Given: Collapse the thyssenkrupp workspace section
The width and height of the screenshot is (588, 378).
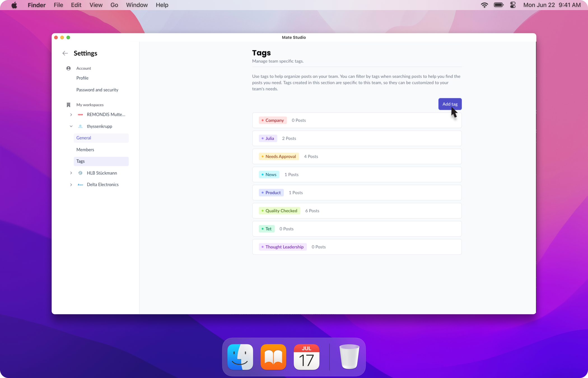Looking at the screenshot, I should pos(71,126).
